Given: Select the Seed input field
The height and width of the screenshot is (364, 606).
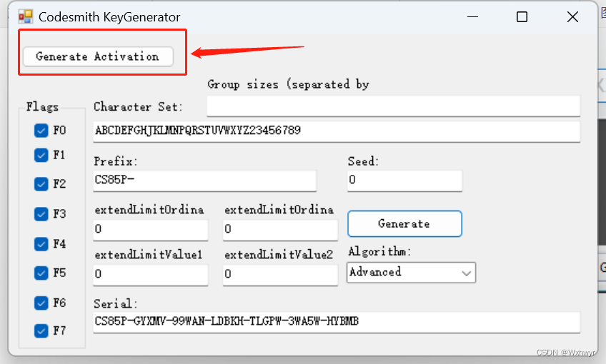Looking at the screenshot, I should (x=404, y=181).
